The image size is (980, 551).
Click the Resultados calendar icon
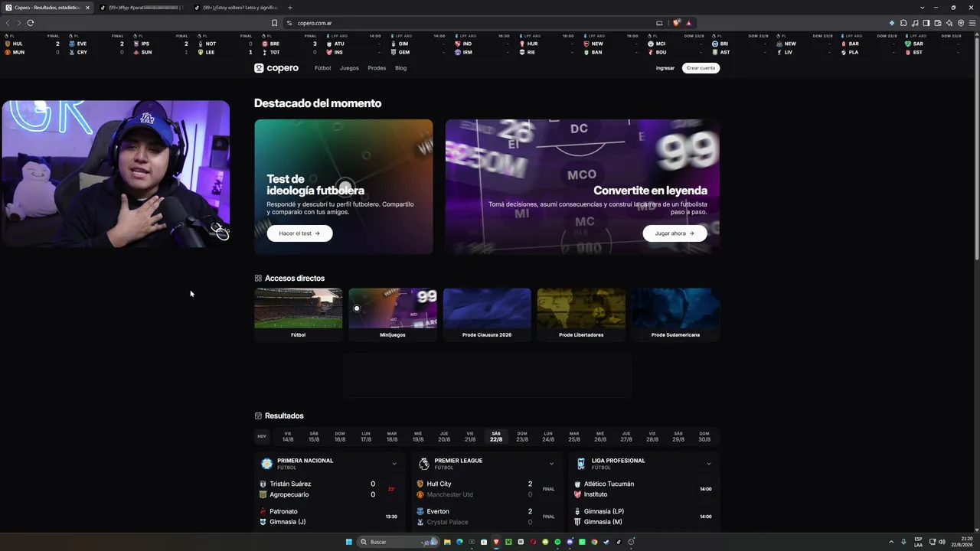point(258,416)
